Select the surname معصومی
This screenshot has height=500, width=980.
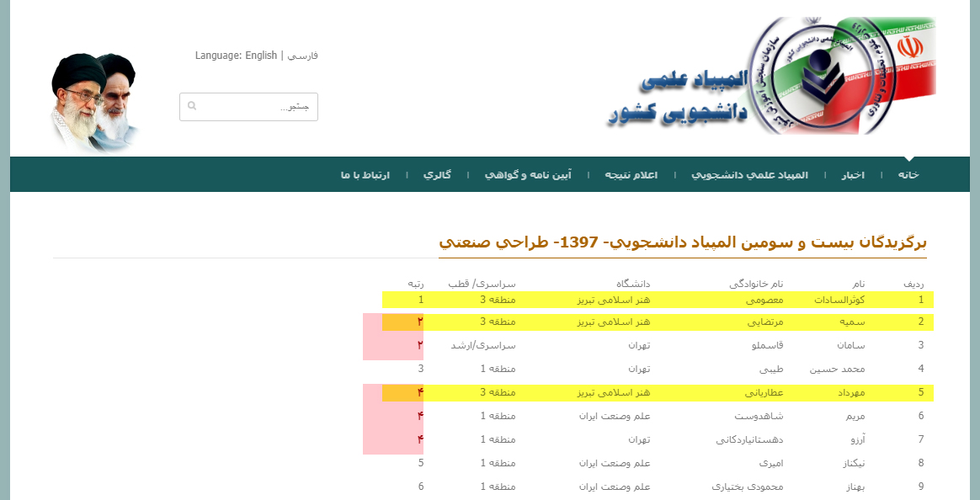tap(764, 300)
